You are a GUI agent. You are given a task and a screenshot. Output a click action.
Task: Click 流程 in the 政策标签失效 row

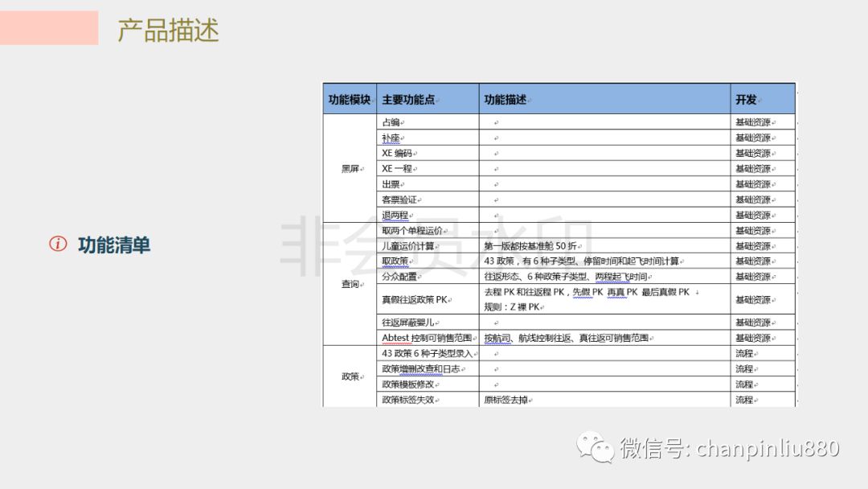(x=744, y=400)
